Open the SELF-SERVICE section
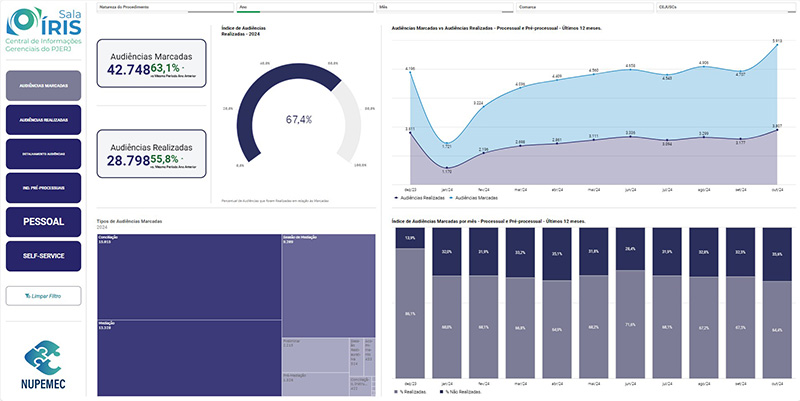Viewport: 800px width, 401px height. pyautogui.click(x=43, y=256)
